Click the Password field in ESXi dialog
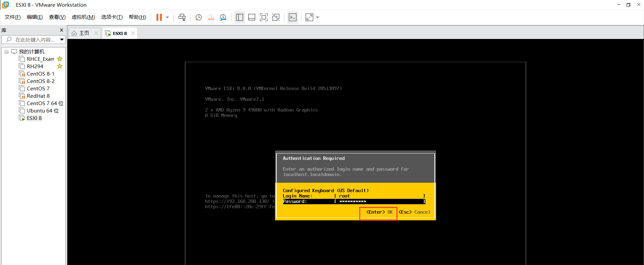This screenshot has width=644, height=265. [379, 201]
